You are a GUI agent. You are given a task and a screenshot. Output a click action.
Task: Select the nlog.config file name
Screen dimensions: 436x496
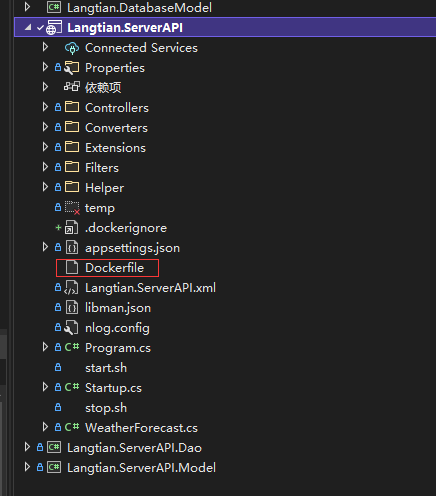(117, 328)
